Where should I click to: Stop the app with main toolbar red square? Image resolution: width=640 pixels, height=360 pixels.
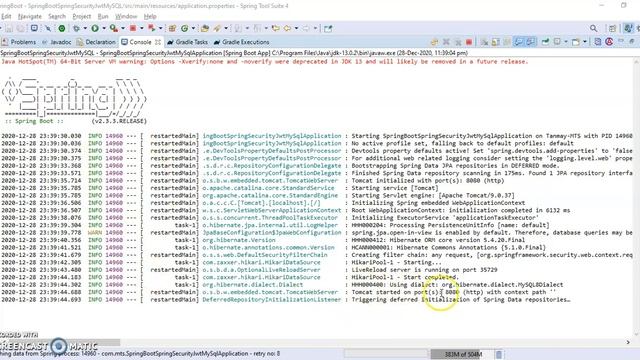tap(133, 28)
